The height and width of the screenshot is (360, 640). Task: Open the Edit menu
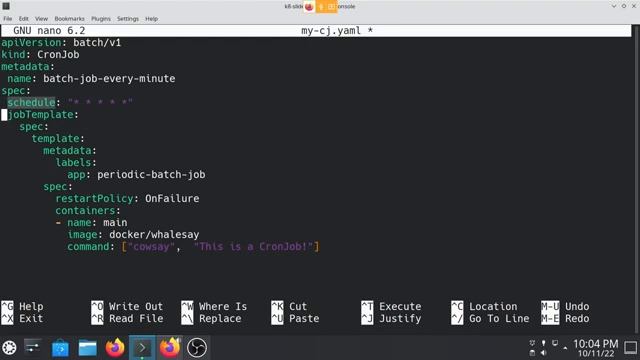[24, 19]
